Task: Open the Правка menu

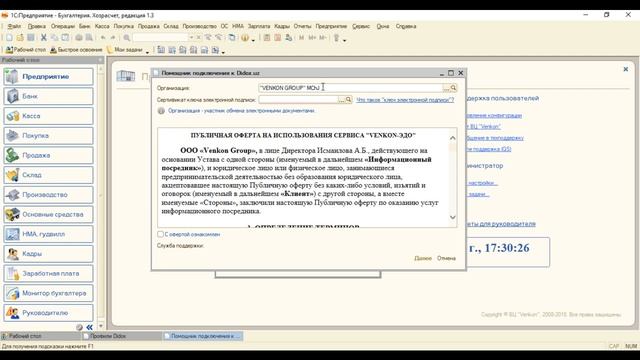Action: pos(37,26)
